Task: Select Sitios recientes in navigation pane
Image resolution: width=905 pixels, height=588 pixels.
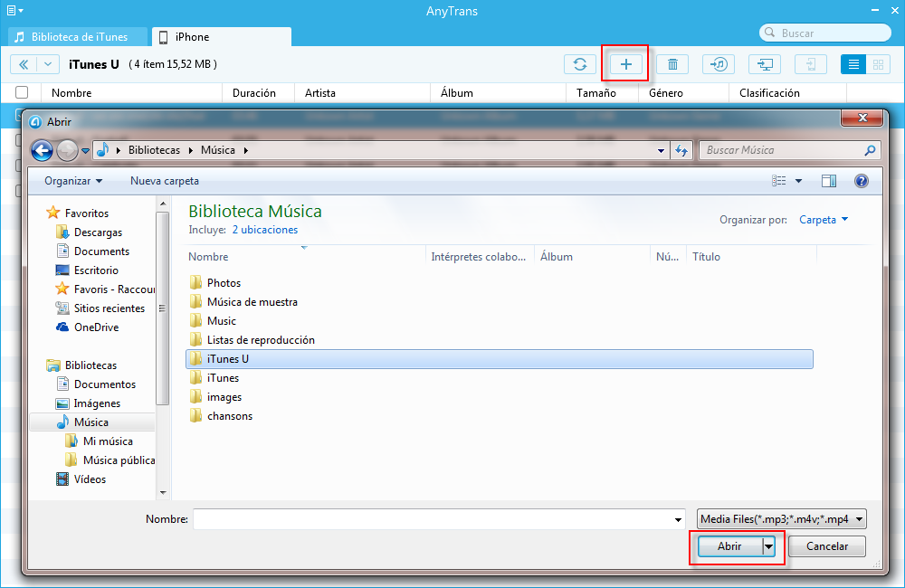Action: click(110, 308)
